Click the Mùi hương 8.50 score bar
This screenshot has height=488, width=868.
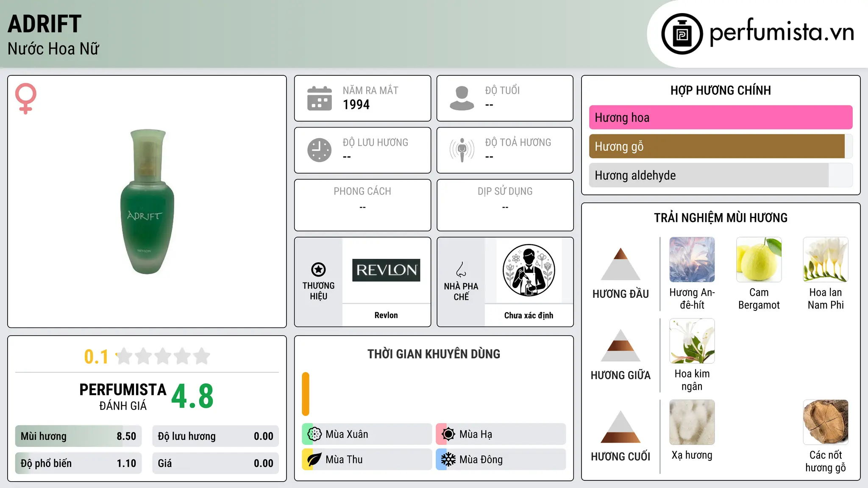point(78,436)
